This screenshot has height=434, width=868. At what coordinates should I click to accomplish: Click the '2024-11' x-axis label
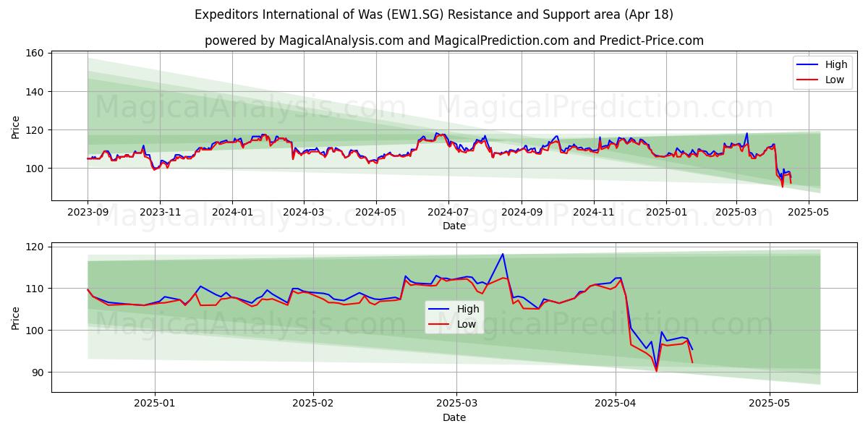[x=594, y=213]
